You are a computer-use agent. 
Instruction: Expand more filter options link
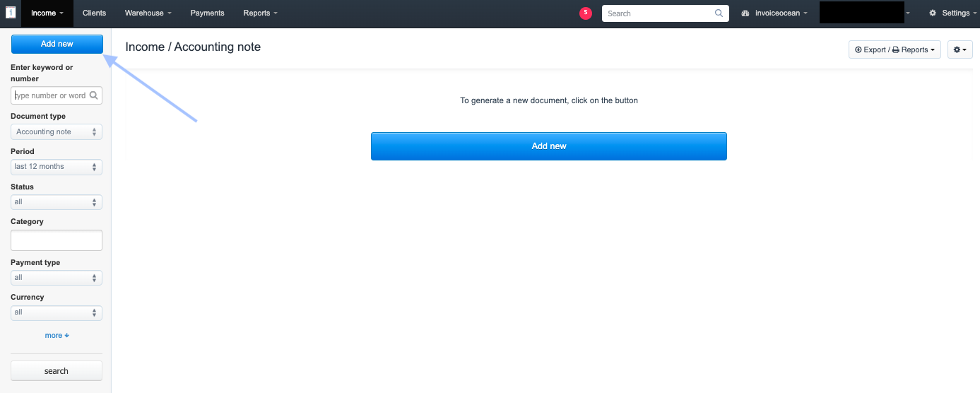click(57, 335)
